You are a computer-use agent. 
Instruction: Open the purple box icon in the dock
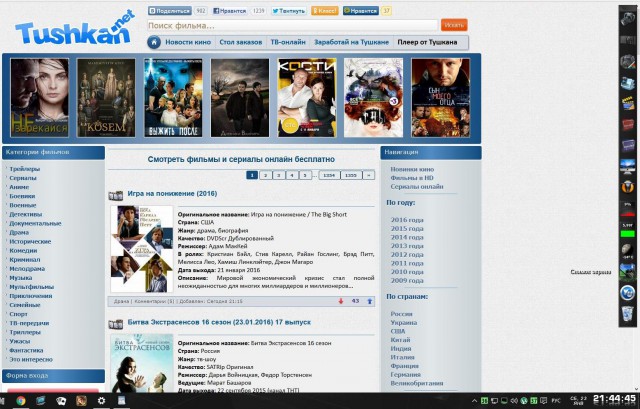click(x=627, y=144)
